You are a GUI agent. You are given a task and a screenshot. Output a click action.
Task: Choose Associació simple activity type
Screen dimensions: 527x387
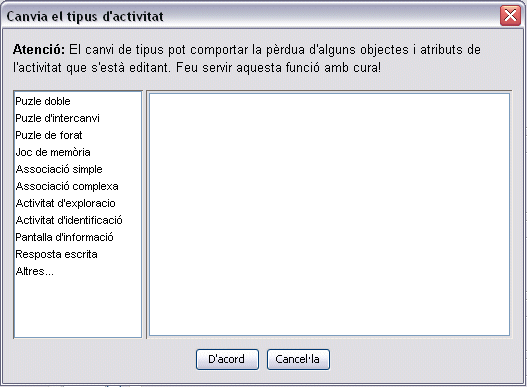(x=78, y=169)
